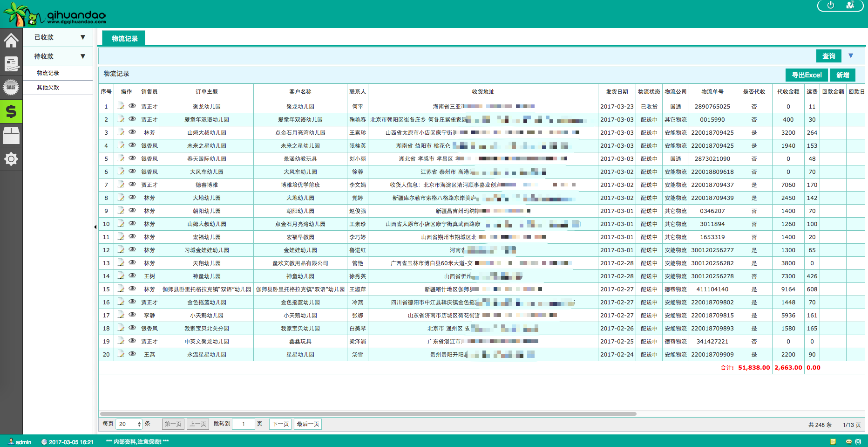868x447 pixels.
Task: Click the document orders sidebar icon
Action: click(11, 64)
